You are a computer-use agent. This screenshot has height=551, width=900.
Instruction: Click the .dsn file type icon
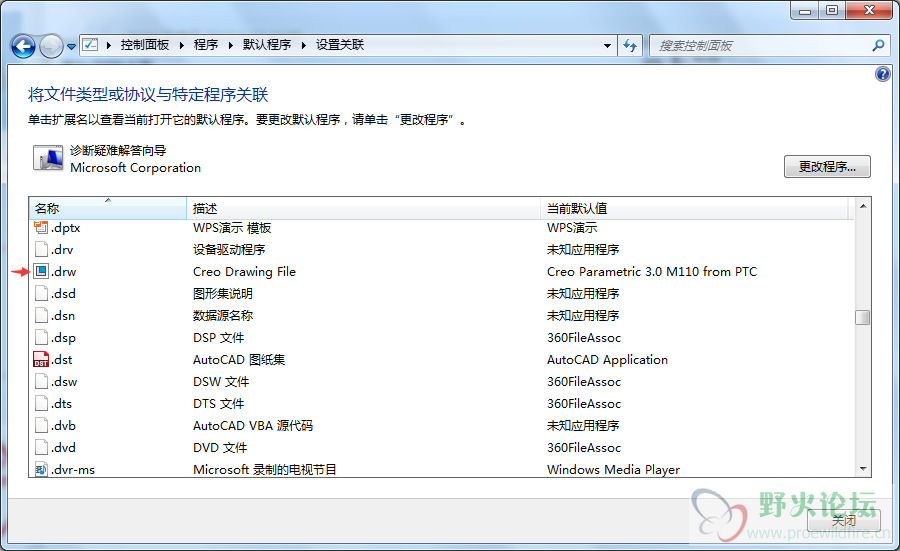click(41, 315)
